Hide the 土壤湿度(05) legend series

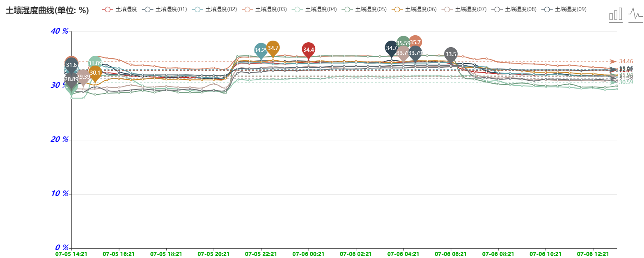tap(364, 9)
